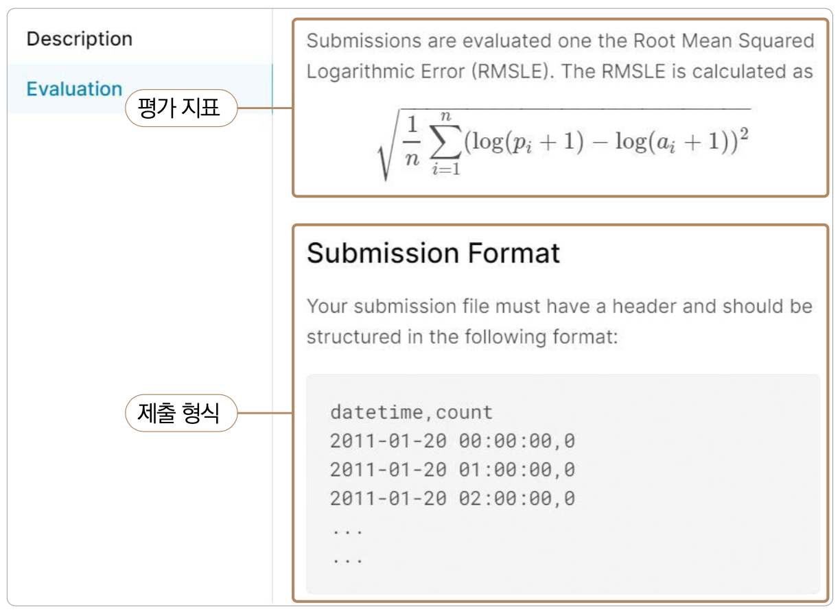Click the 2011-01-20 02:00:00,0 sample row

tap(452, 499)
